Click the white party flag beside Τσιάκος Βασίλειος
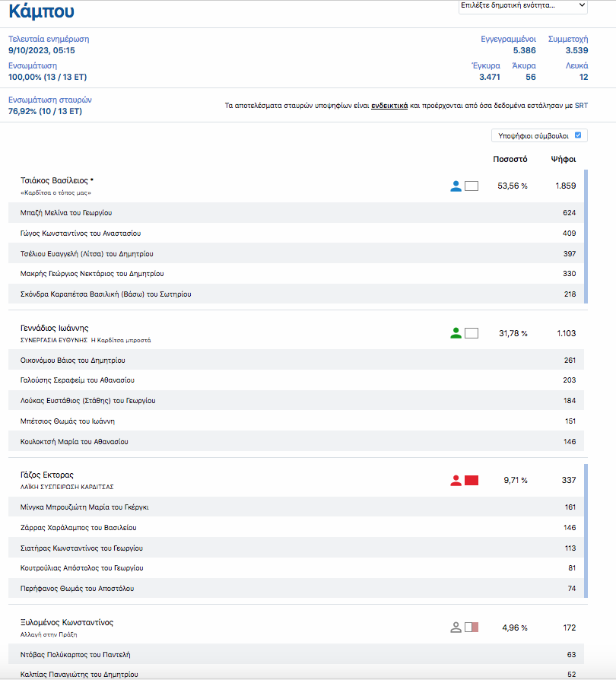 472,186
